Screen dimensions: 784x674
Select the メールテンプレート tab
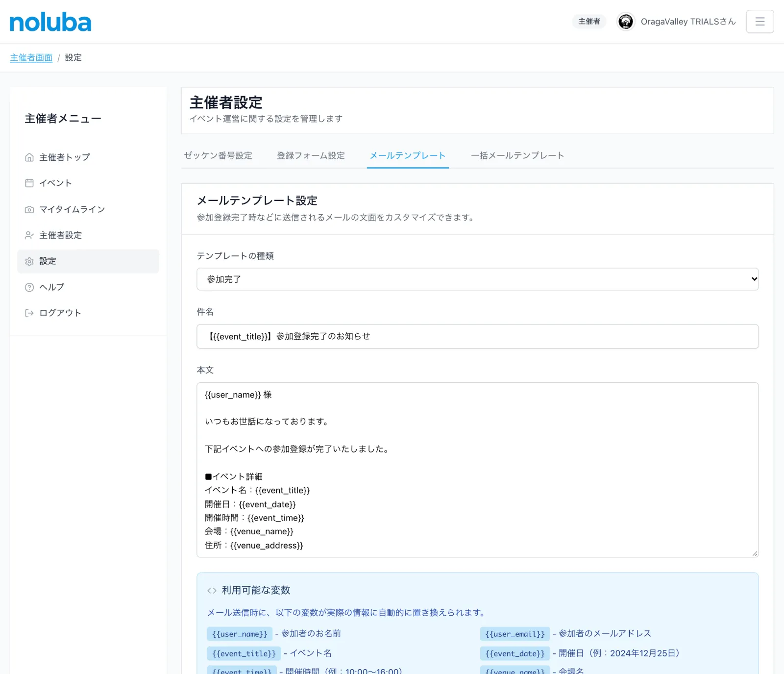408,155
